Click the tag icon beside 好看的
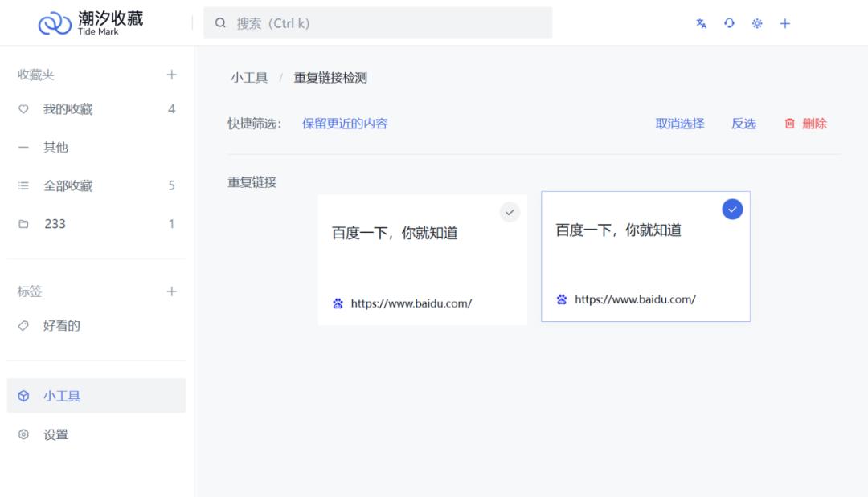868x497 pixels. pos(23,326)
